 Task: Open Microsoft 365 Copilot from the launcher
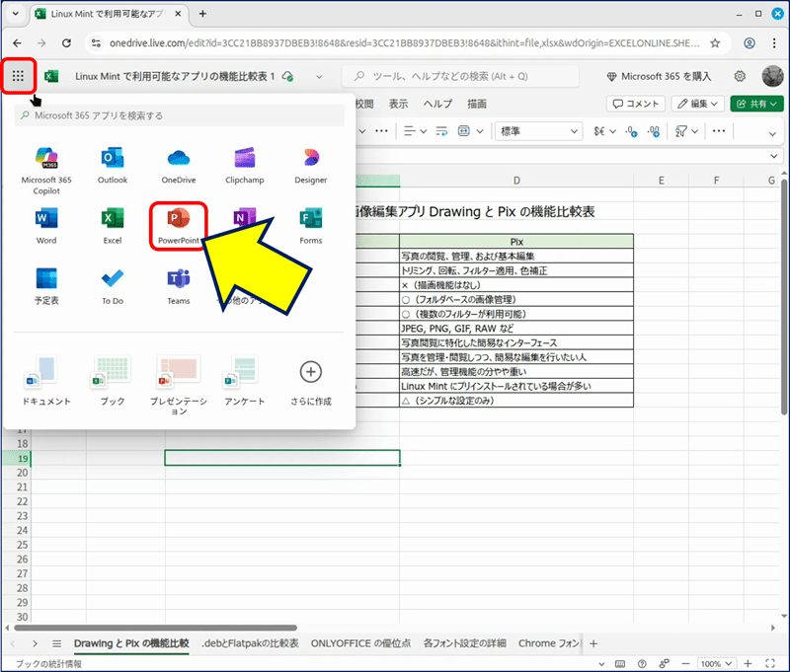click(x=46, y=171)
